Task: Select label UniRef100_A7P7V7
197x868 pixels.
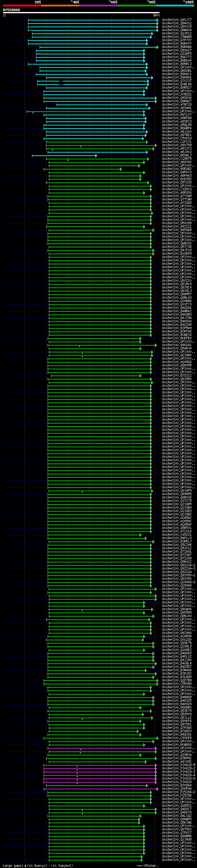Action: click(177, 40)
